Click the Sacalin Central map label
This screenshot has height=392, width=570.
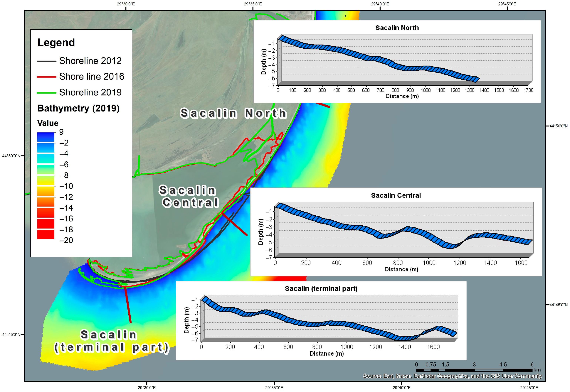click(x=189, y=197)
